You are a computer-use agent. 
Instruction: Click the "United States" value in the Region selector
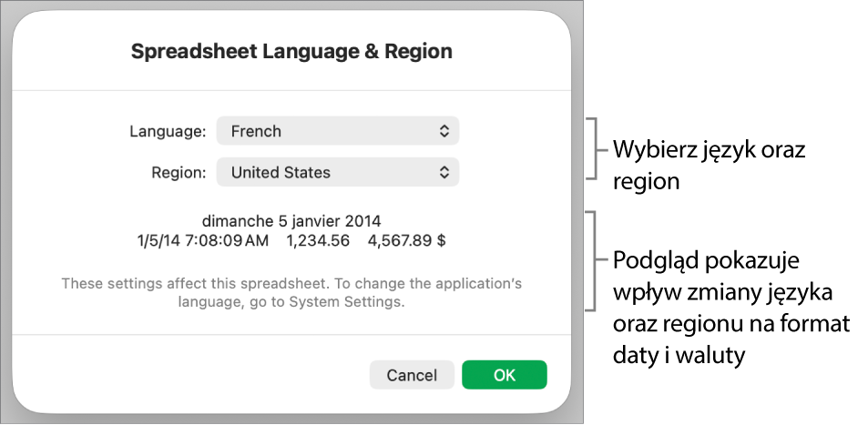(x=281, y=172)
